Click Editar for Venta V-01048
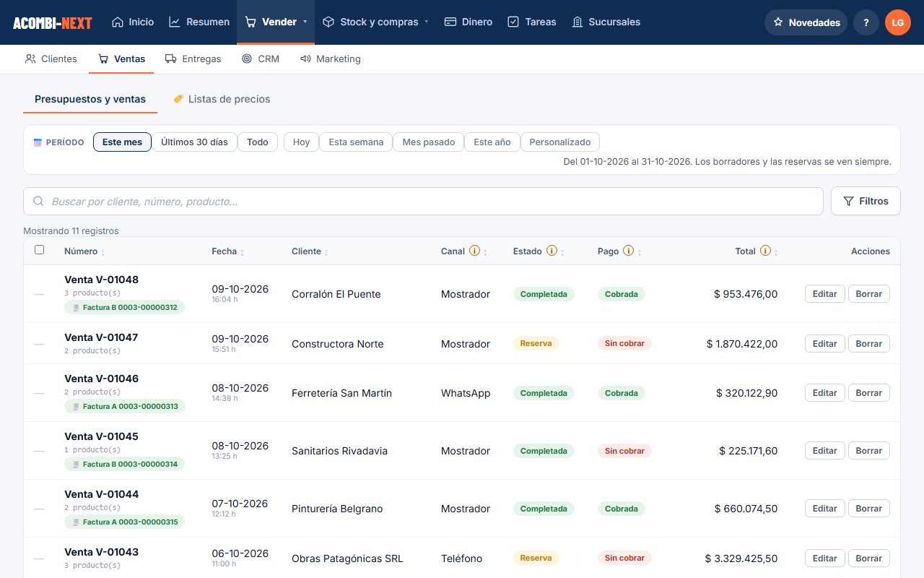The width and height of the screenshot is (924, 578). tap(824, 294)
